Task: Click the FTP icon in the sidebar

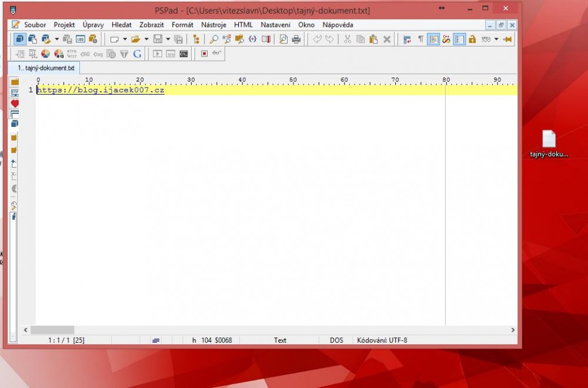Action: (15, 92)
